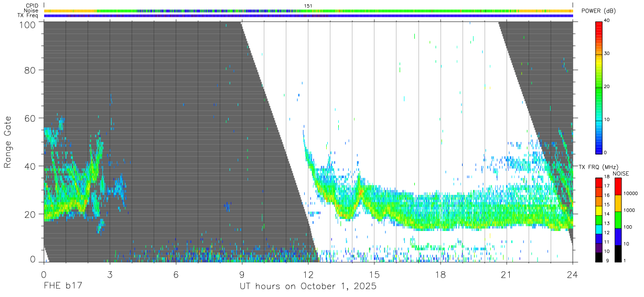Click the 'Range Gate' axis title

click(8, 142)
